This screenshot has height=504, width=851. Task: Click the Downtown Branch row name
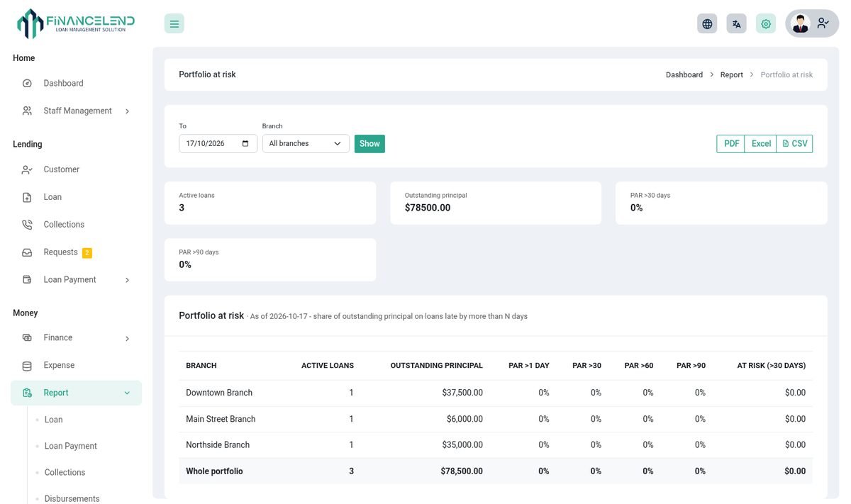(219, 393)
